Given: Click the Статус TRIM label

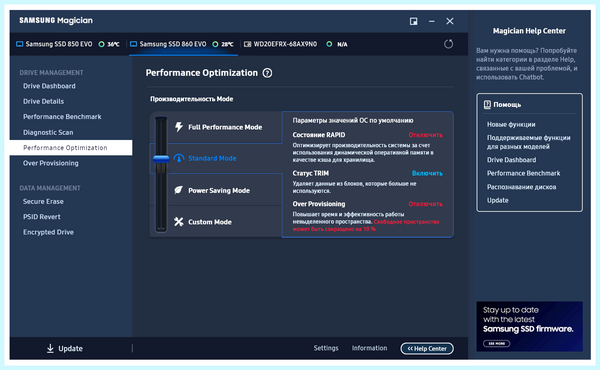Looking at the screenshot, I should click(x=310, y=173).
